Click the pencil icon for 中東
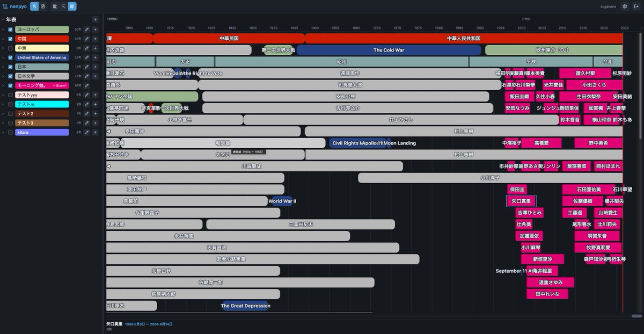The image size is (644, 334). [87, 48]
